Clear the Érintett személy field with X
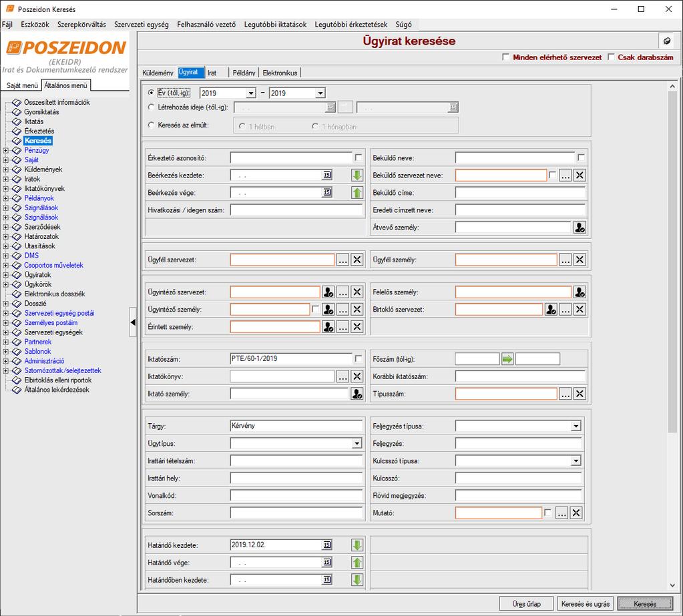 click(357, 327)
